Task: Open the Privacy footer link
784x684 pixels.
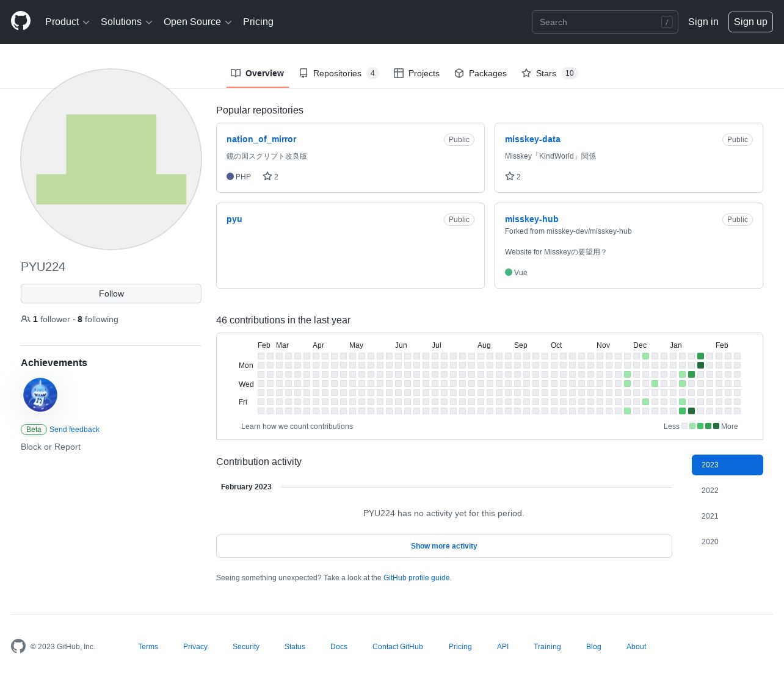Action: tap(195, 647)
